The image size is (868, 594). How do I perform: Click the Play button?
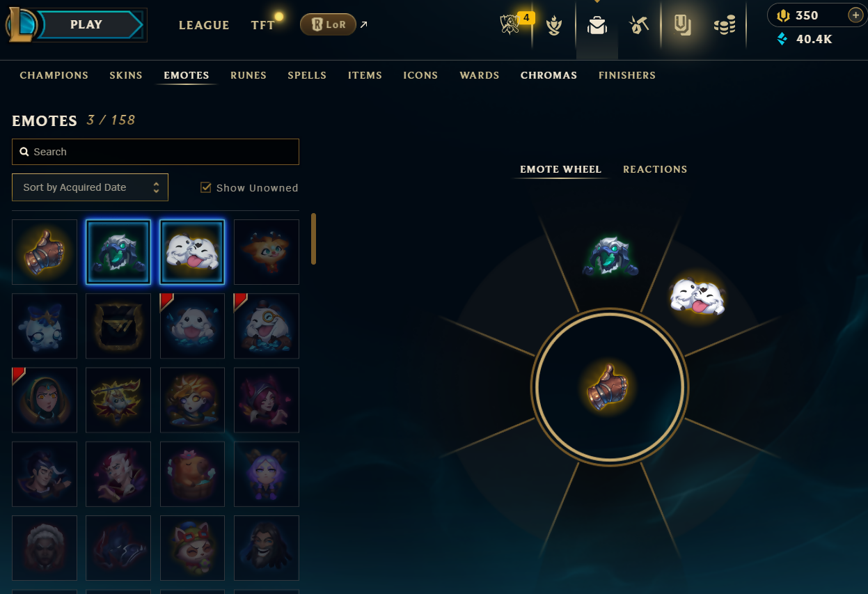pyautogui.click(x=86, y=25)
